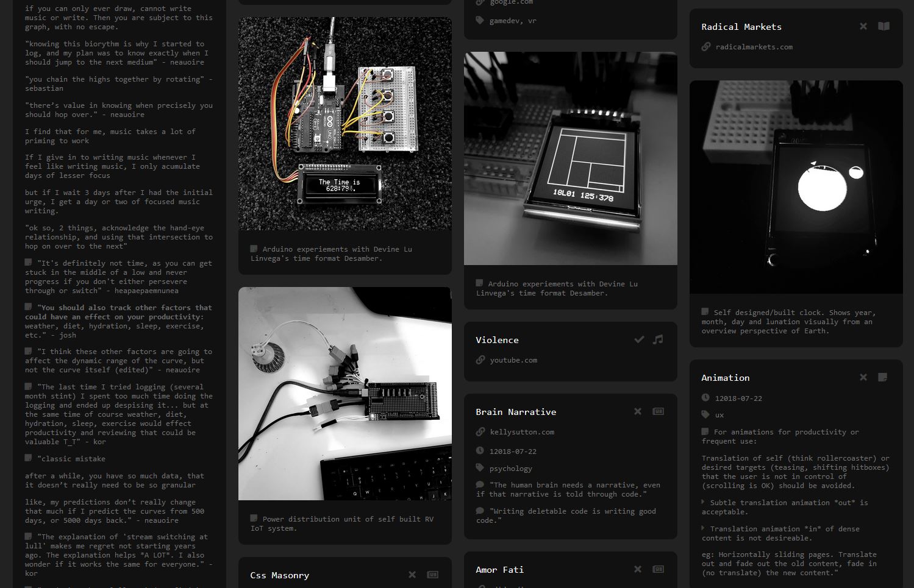Screen dimensions: 914x588
Task: Click the link icon beside radicalmarkets.com
Action: (x=706, y=46)
